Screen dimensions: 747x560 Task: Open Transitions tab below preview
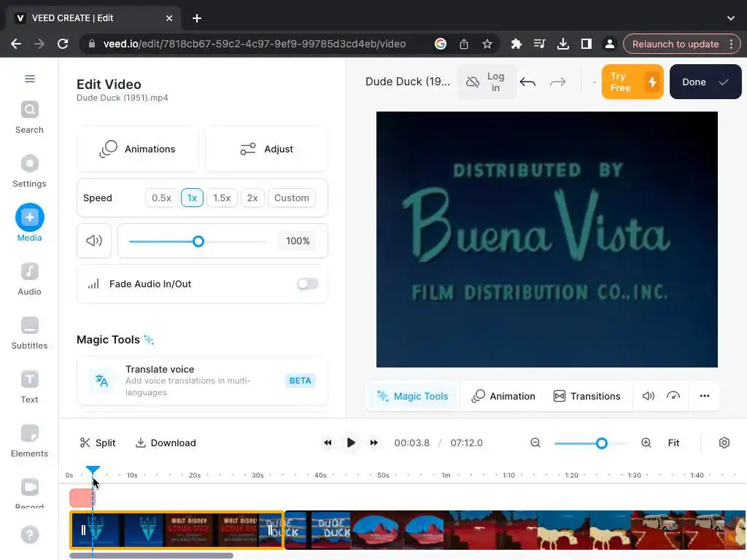[x=587, y=396]
